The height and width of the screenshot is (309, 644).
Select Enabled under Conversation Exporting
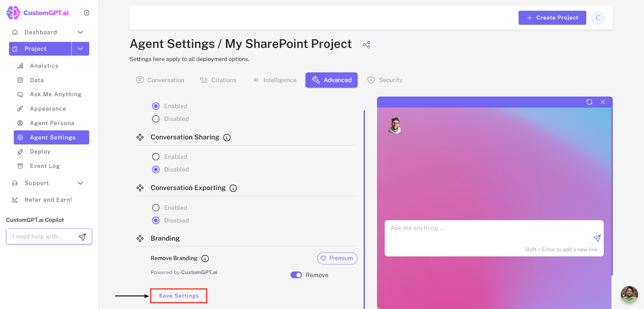pyautogui.click(x=156, y=208)
